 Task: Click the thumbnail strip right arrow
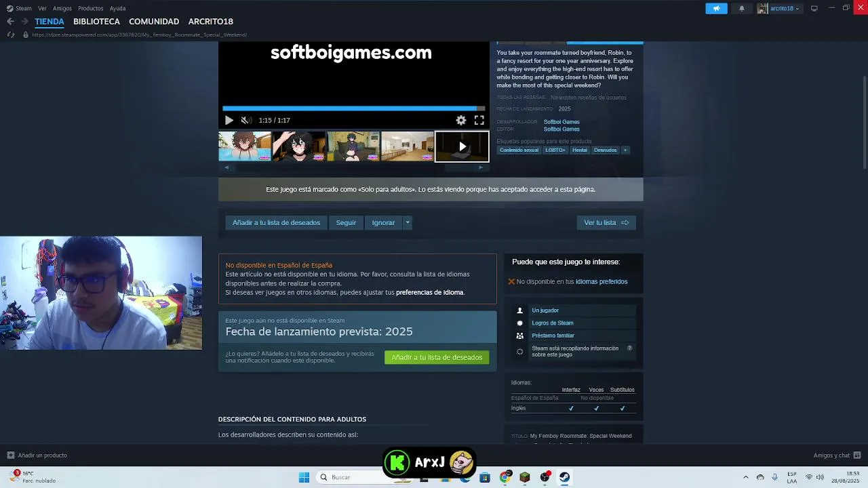point(481,167)
